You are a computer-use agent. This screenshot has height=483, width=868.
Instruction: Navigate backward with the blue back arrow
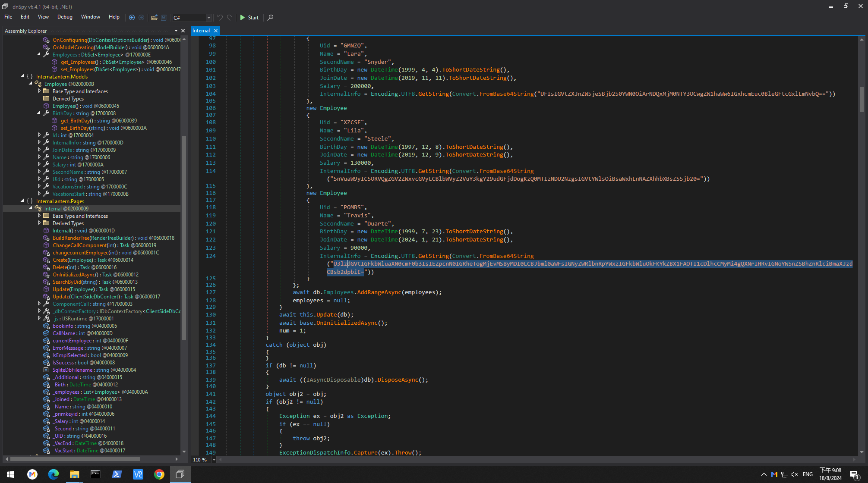(x=132, y=18)
